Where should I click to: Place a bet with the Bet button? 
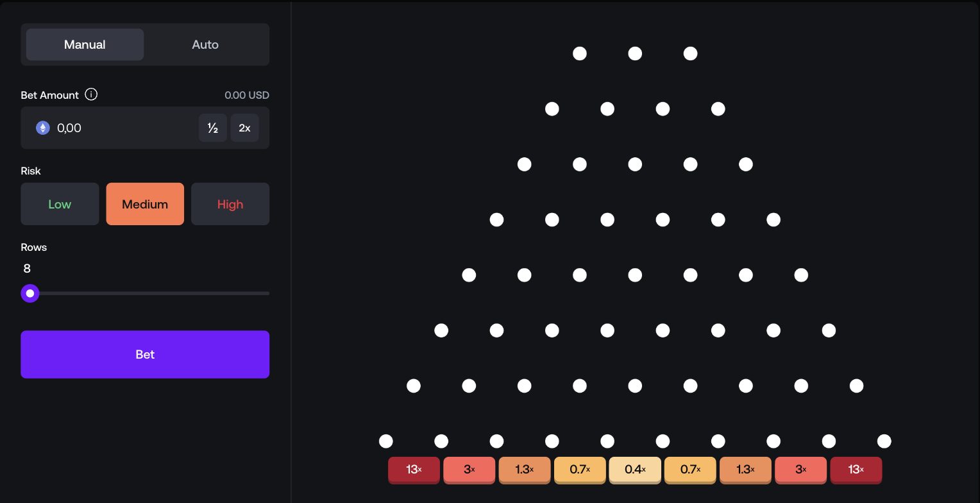click(145, 354)
